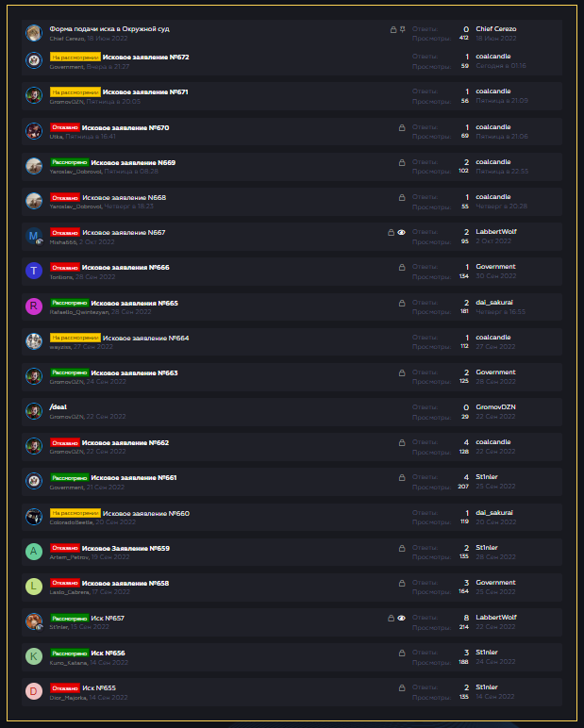Click purple T avatar of Toniions
Viewport: 584px width, 728px height.
pyautogui.click(x=34, y=271)
